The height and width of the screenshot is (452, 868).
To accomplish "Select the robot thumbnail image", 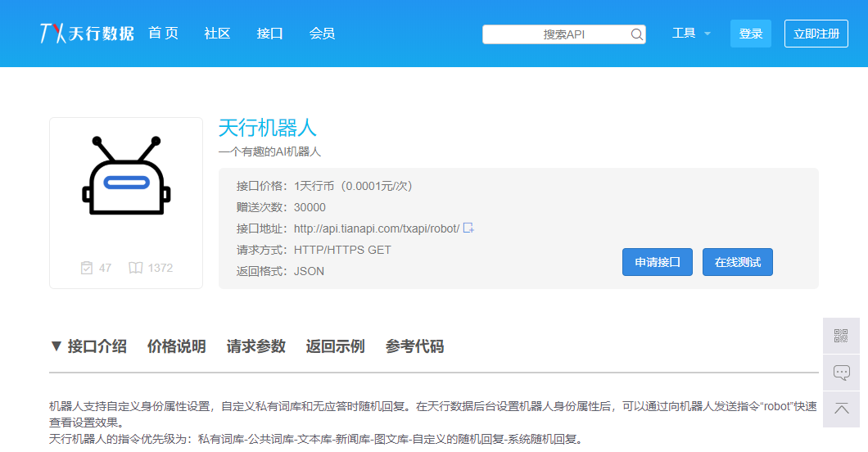I will 126,175.
